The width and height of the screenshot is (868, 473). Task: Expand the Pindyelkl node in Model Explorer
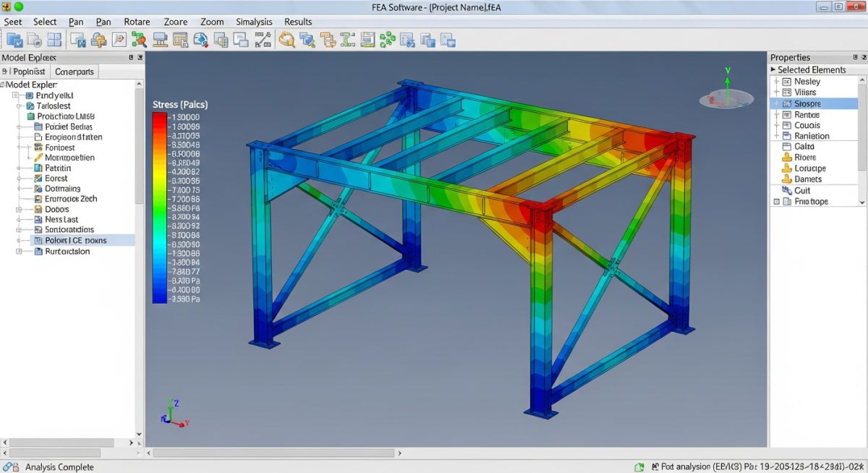click(x=14, y=95)
